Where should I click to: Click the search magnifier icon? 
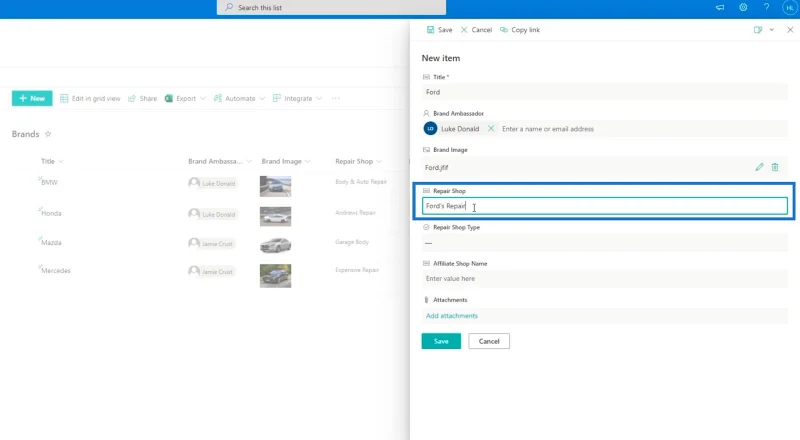229,8
